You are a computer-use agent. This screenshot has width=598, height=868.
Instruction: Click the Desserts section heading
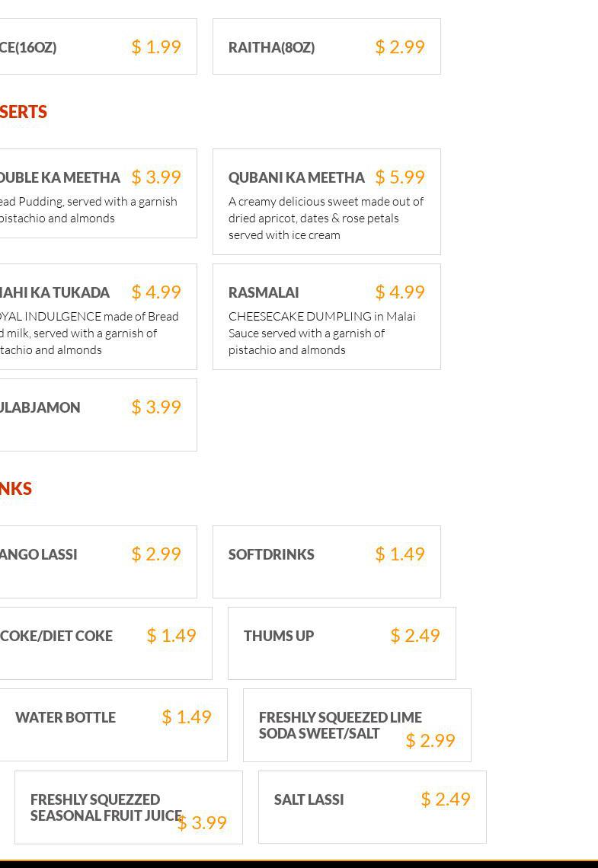point(24,112)
